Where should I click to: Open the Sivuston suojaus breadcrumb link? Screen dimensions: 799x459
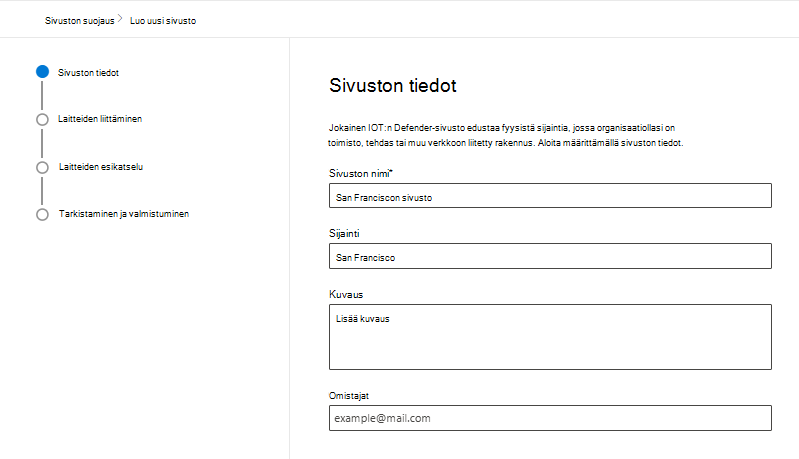tap(79, 21)
